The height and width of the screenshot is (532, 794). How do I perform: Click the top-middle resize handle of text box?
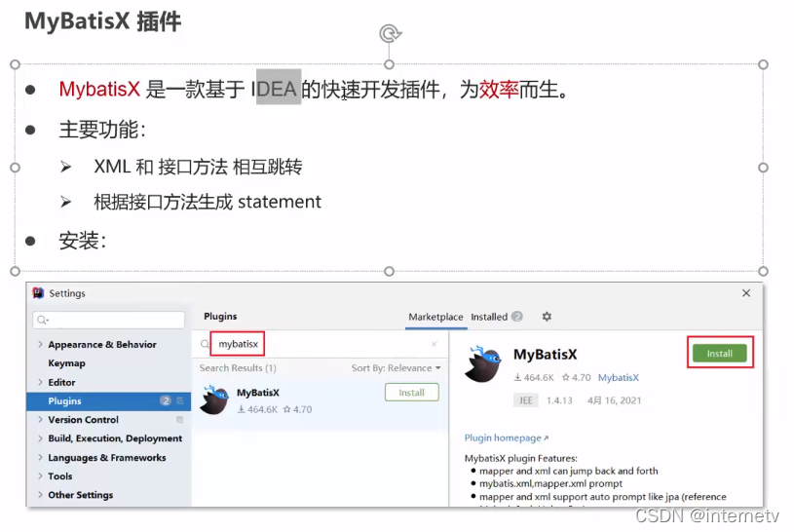coord(389,64)
